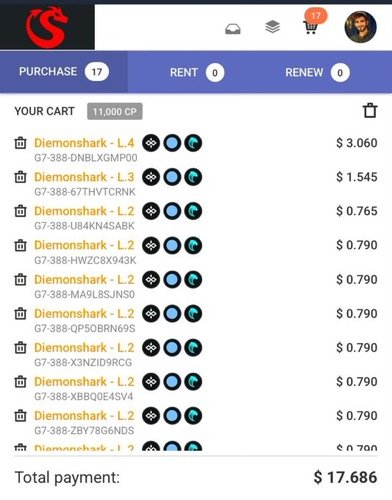The width and height of the screenshot is (392, 500).
Task: Switch to the RENEW tab
Action: pyautogui.click(x=317, y=72)
